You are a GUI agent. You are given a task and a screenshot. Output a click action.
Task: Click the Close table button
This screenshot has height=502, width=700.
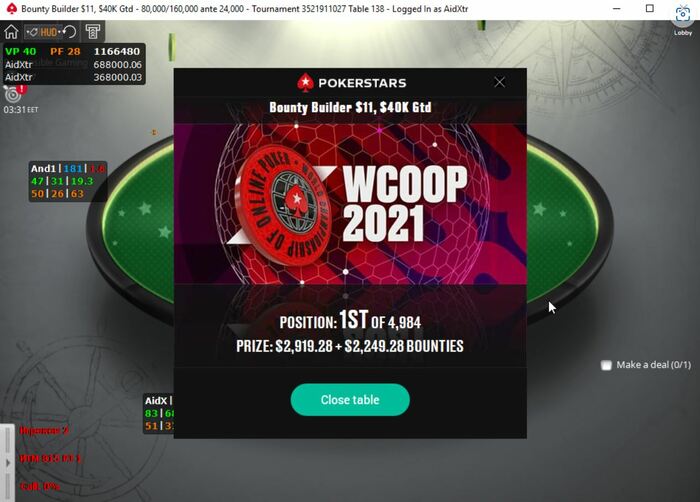click(x=350, y=400)
